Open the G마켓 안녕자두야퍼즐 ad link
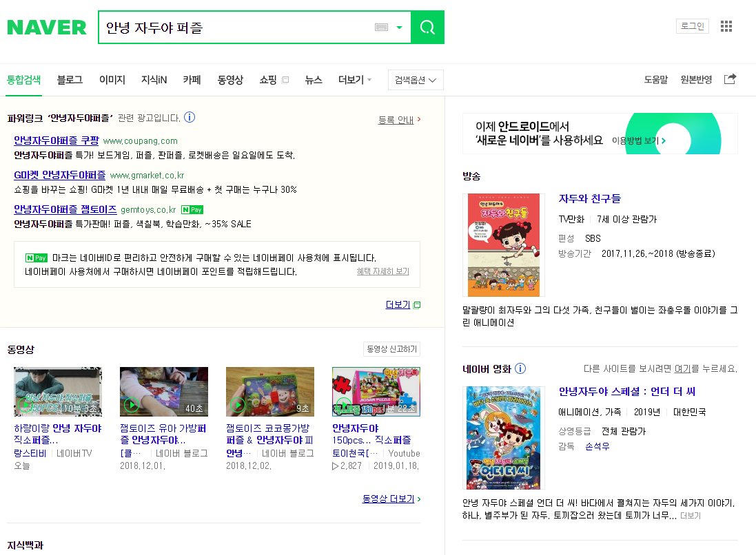 coord(60,175)
